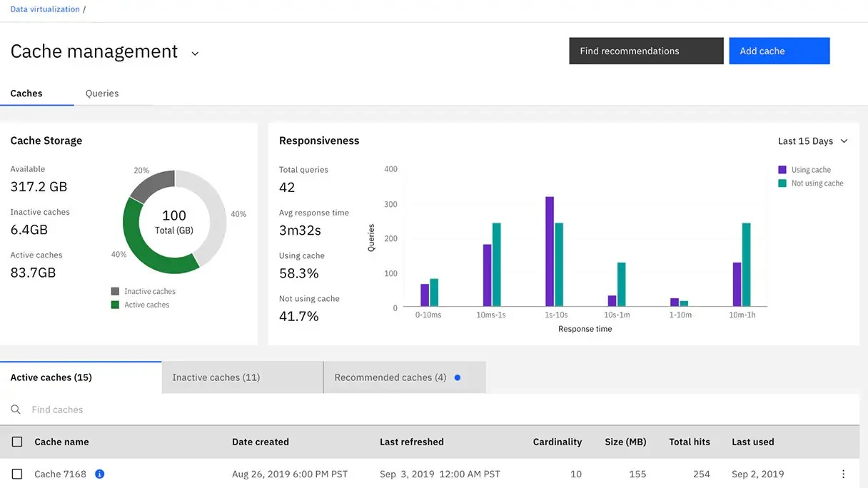868x488 pixels.
Task: Click the teal Not using cache legend icon
Action: pos(782,183)
